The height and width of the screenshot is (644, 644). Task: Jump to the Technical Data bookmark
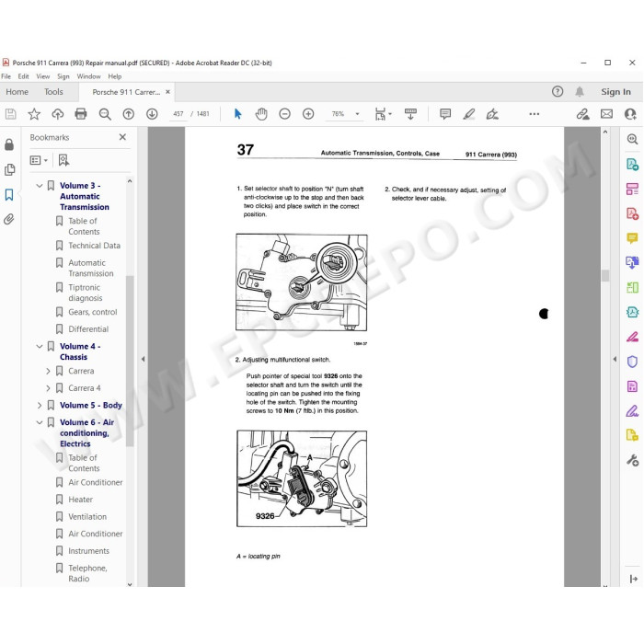[x=94, y=246]
